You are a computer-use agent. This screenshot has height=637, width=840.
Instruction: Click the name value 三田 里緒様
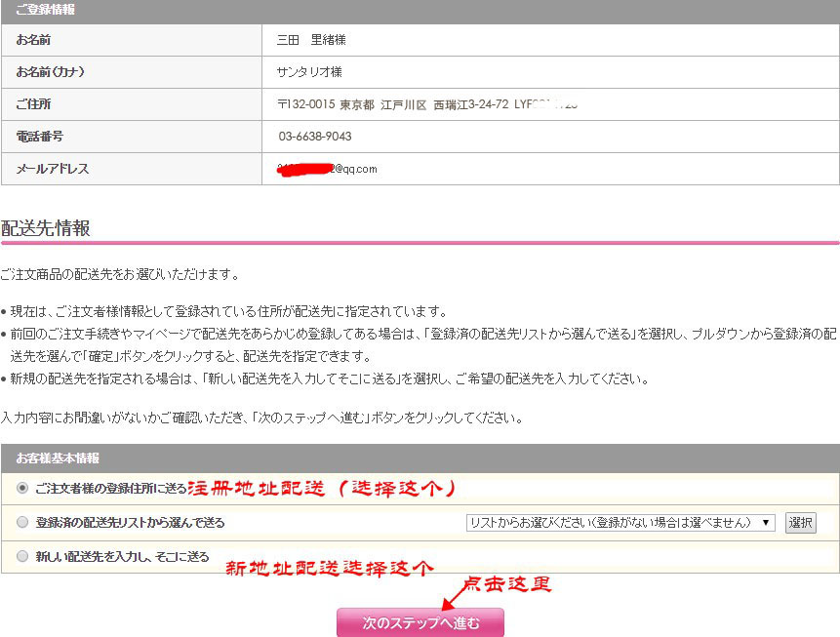[x=311, y=40]
